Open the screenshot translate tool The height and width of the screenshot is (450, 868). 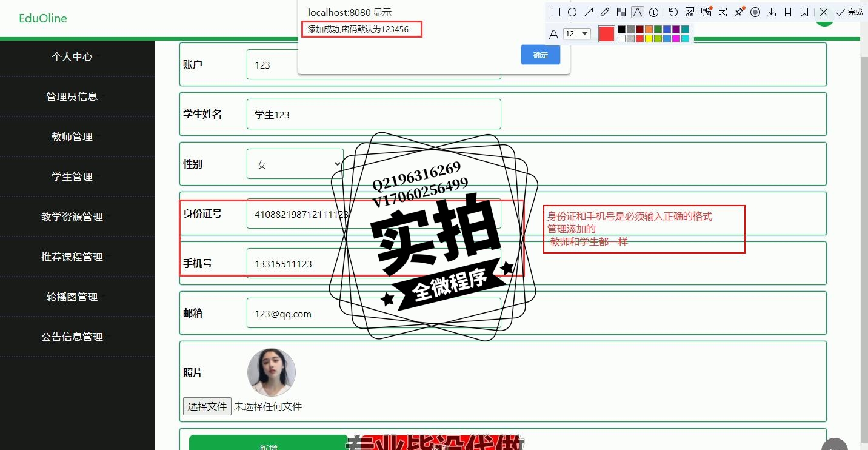[x=706, y=12]
